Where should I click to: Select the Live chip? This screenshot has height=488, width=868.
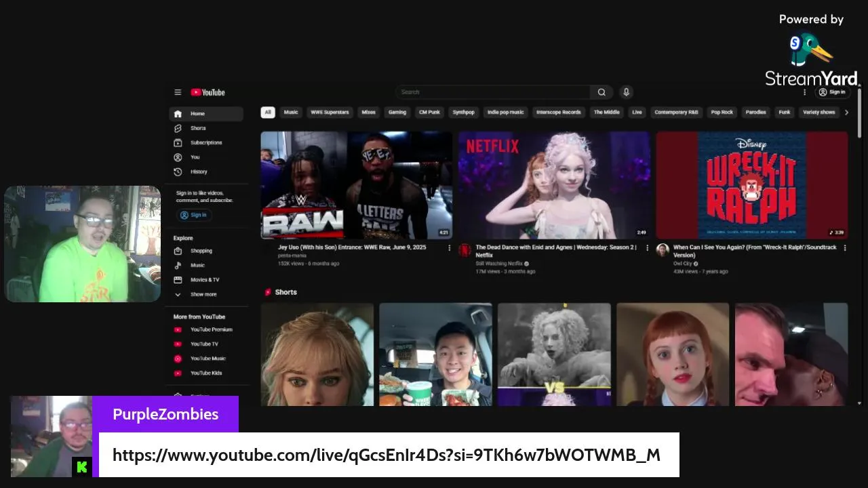(637, 113)
